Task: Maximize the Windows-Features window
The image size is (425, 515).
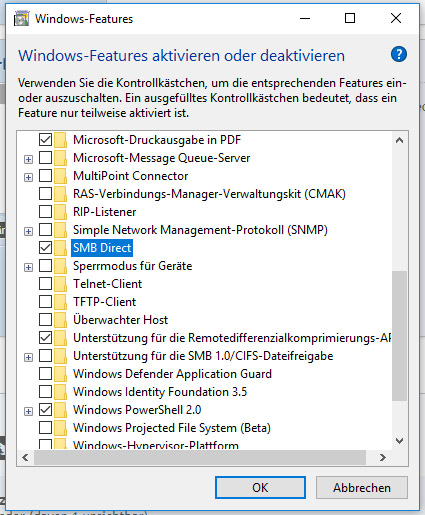Action: [350, 18]
